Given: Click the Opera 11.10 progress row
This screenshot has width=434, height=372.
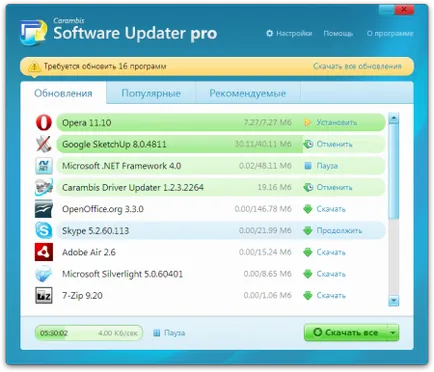Looking at the screenshot, I should 221,122.
